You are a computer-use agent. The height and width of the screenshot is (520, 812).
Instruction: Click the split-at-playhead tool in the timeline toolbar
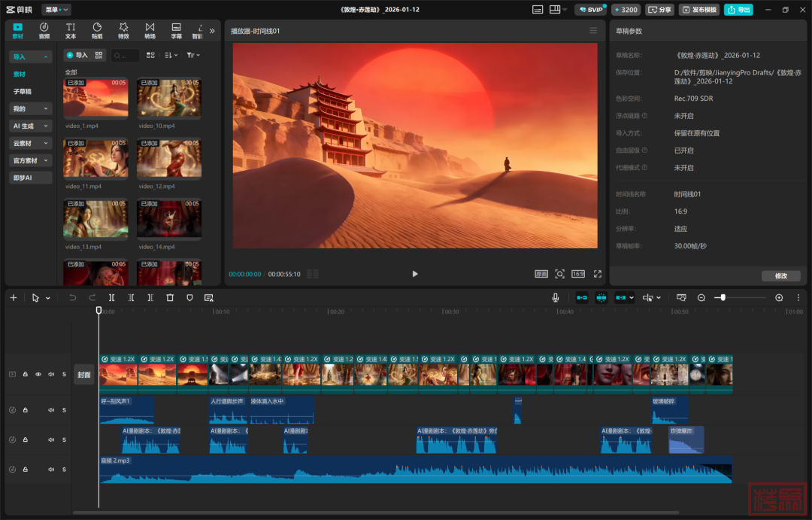112,298
